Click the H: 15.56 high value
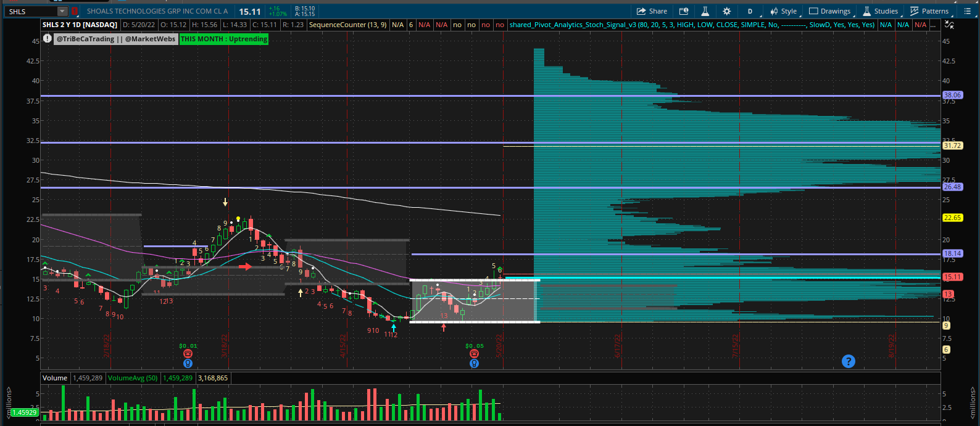980x426 pixels. [205, 25]
